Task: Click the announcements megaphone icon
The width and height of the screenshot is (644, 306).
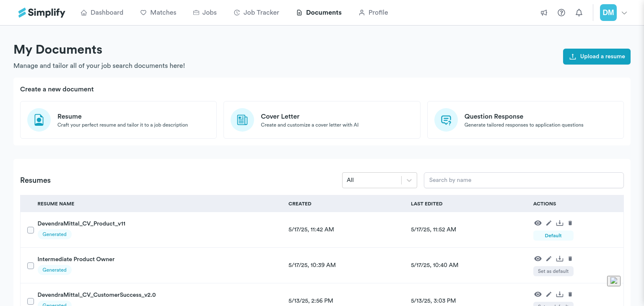Action: coord(544,13)
